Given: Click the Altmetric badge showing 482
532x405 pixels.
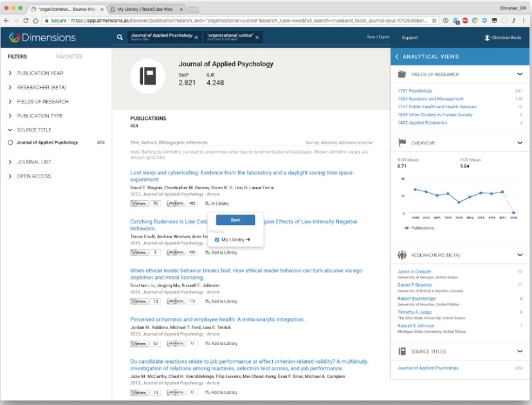Looking at the screenshot, I should pos(183,203).
